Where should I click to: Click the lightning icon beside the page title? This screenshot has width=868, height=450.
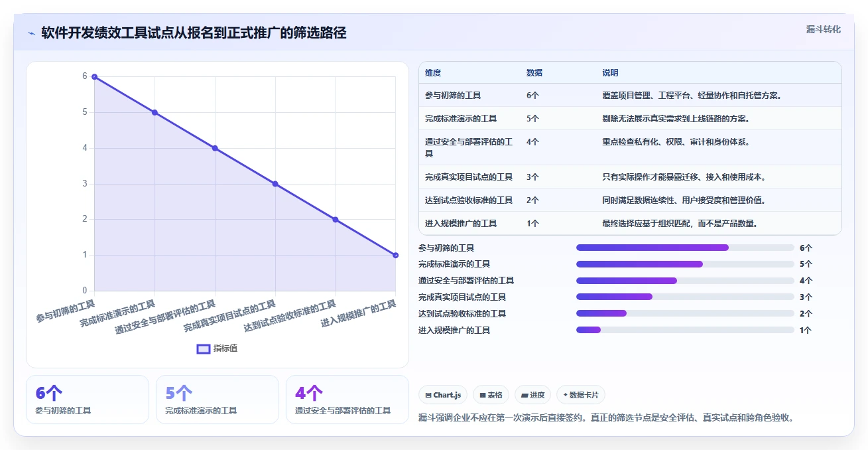click(31, 33)
